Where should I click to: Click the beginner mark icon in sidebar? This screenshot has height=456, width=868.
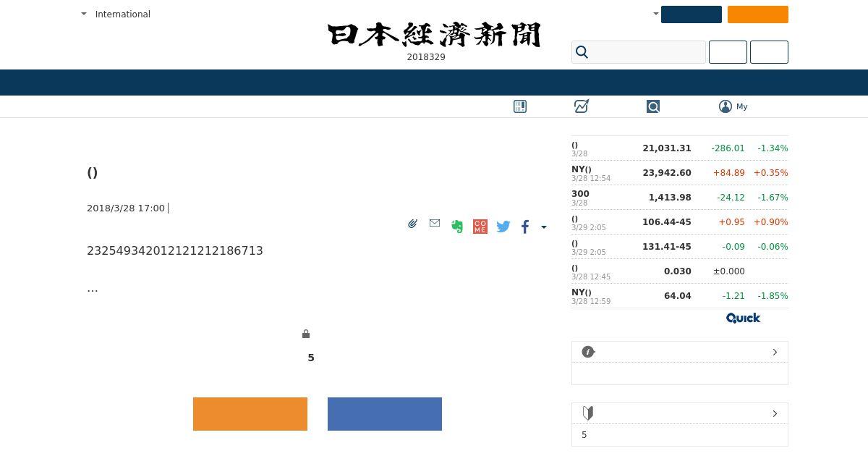click(588, 413)
